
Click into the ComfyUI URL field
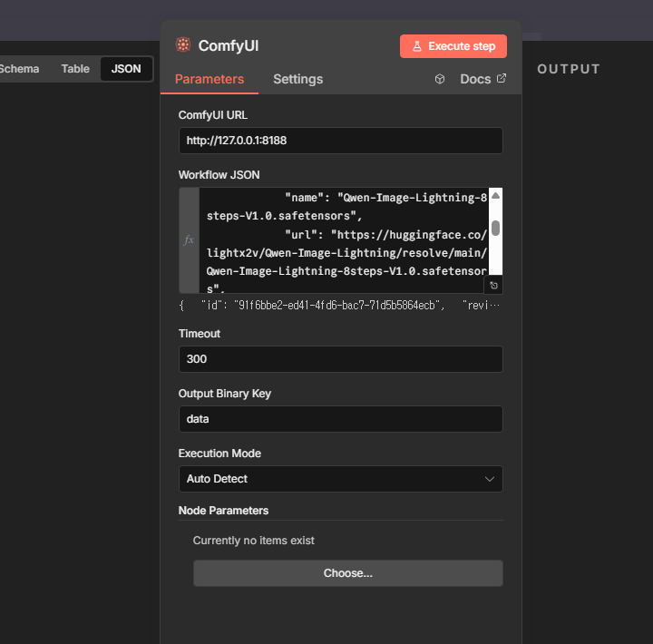(x=340, y=141)
